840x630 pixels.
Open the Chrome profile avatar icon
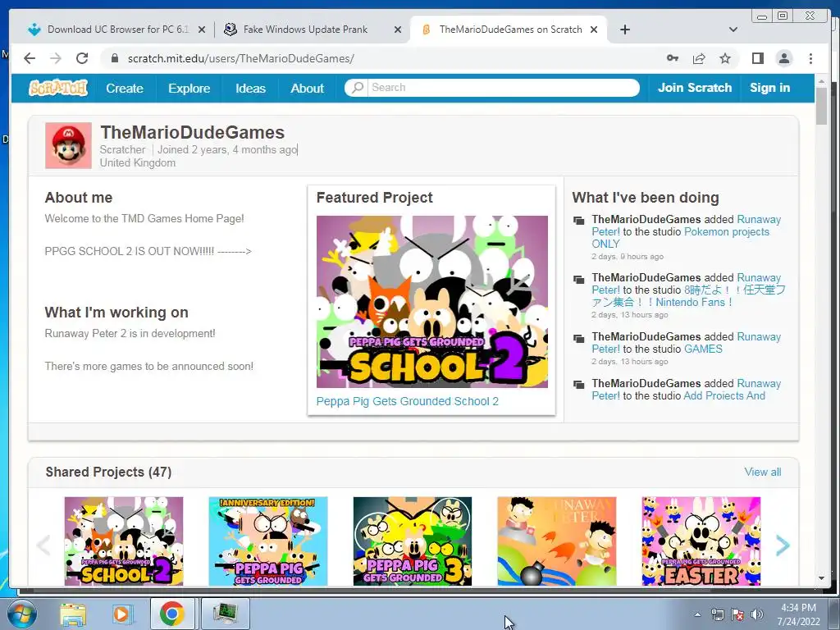[x=784, y=58]
